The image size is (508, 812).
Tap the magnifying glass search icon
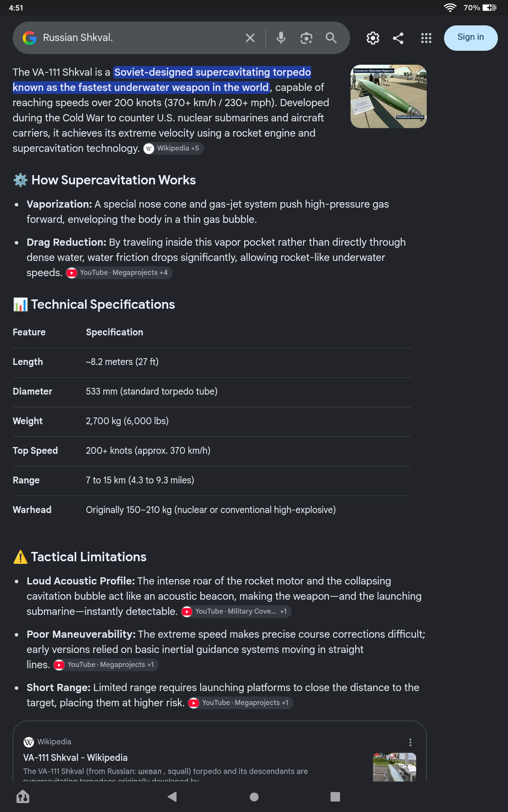331,38
